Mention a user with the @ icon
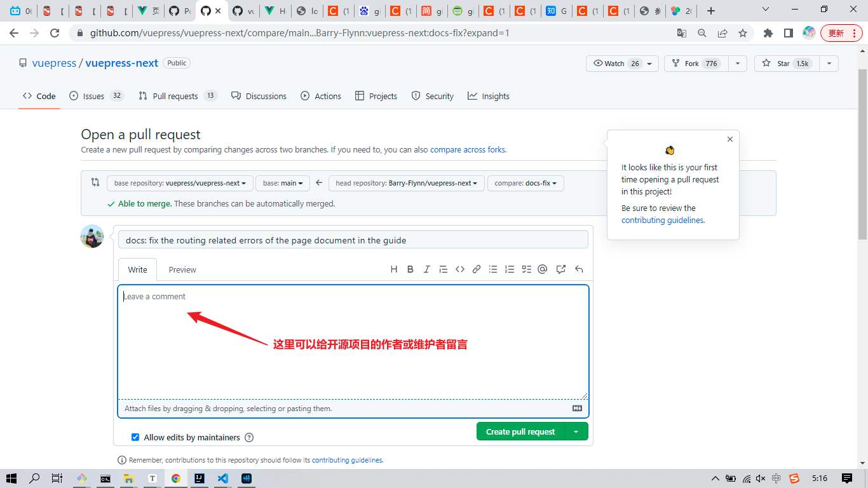Viewport: 868px width, 488px height. coord(543,269)
